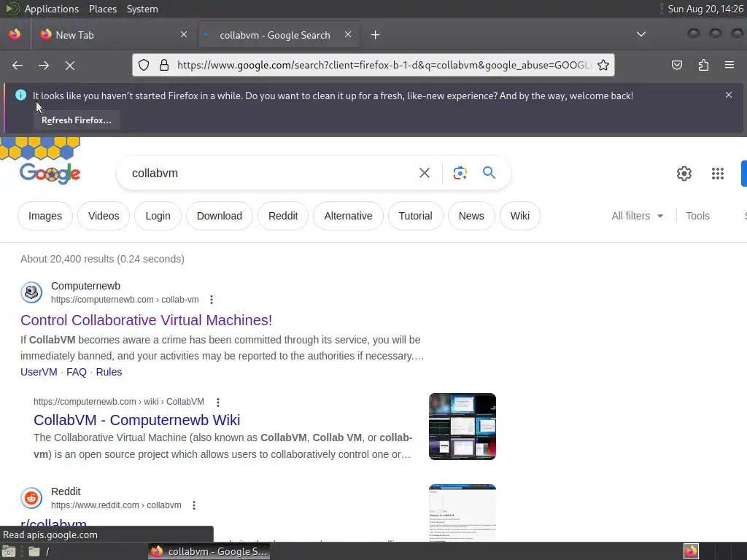This screenshot has width=747, height=560.
Task: Close the New Tab tab
Action: pos(184,34)
